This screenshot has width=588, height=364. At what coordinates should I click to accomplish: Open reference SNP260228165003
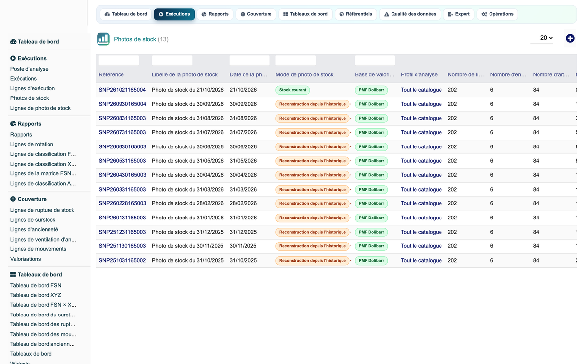click(122, 203)
